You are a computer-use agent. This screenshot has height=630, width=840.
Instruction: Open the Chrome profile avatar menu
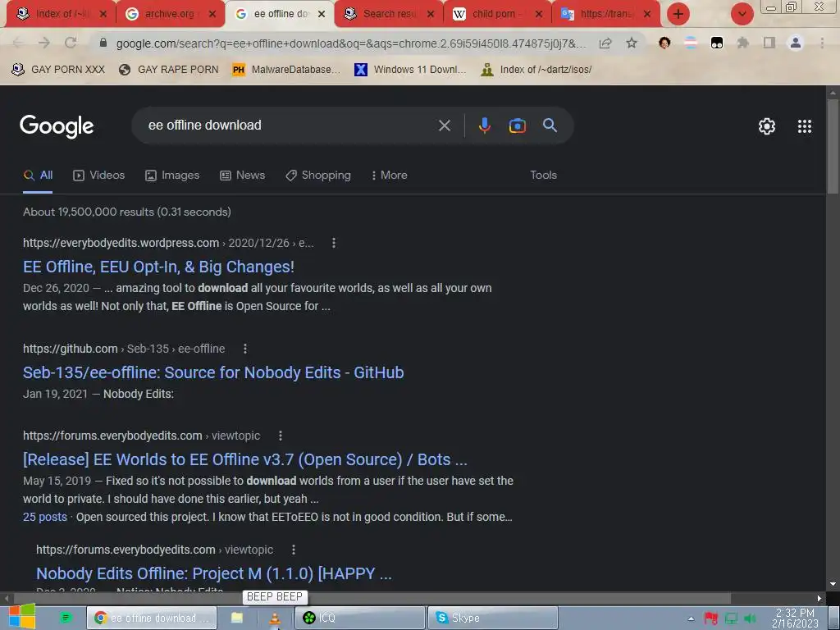pyautogui.click(x=796, y=43)
